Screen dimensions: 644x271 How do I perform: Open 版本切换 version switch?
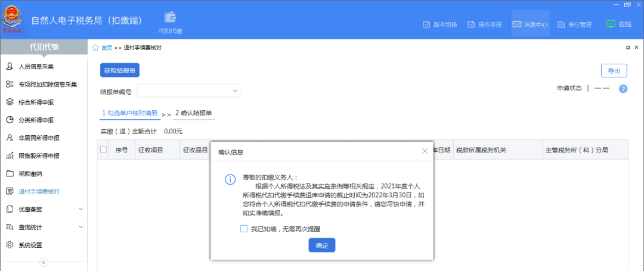[440, 24]
